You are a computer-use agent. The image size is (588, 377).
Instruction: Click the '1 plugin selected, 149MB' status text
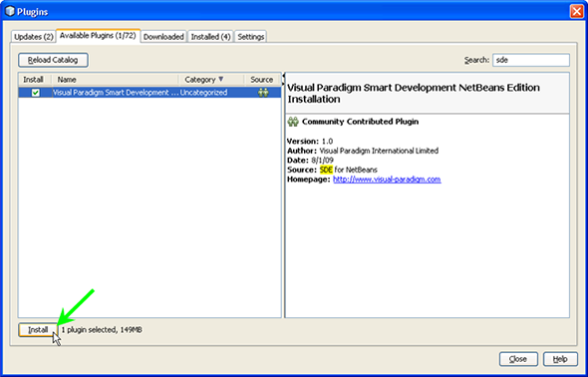point(102,330)
